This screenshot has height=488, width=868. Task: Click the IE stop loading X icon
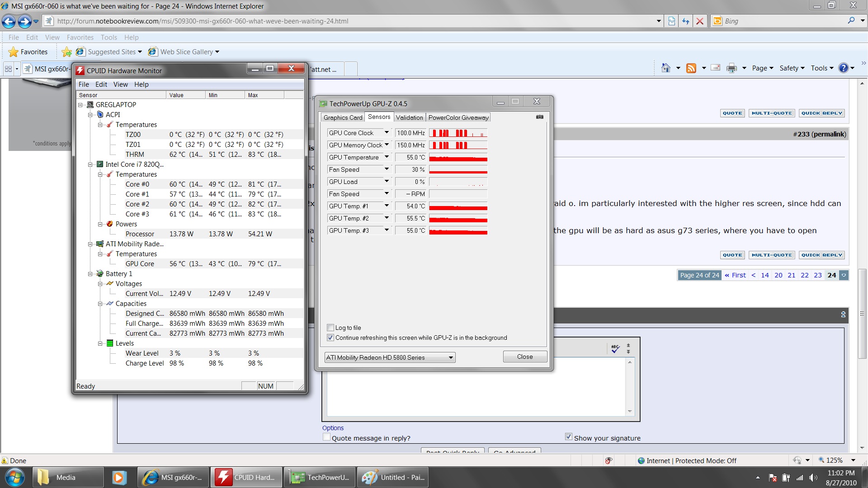[700, 21]
